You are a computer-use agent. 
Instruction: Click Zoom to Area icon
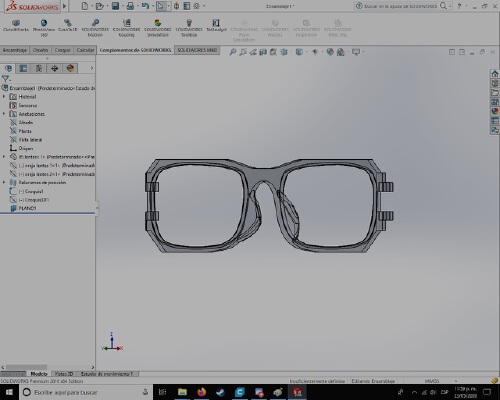(243, 52)
